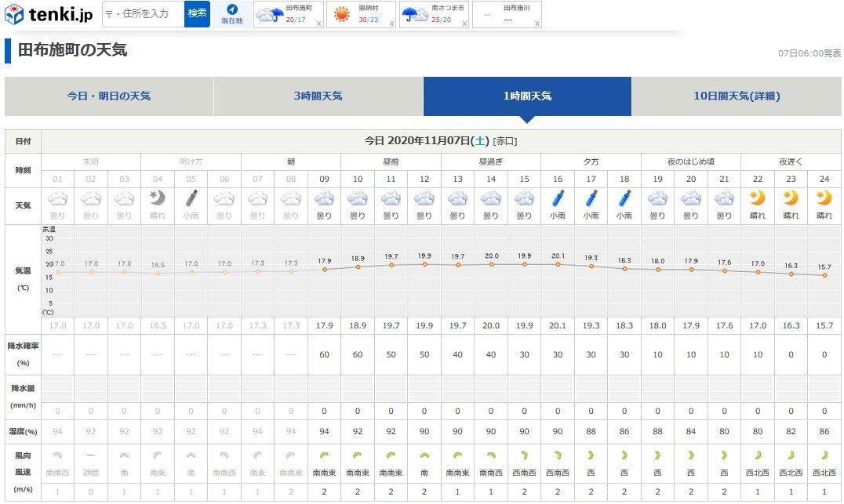Click the 田布施町の天気 page heading
844x504 pixels.
pos(73,50)
